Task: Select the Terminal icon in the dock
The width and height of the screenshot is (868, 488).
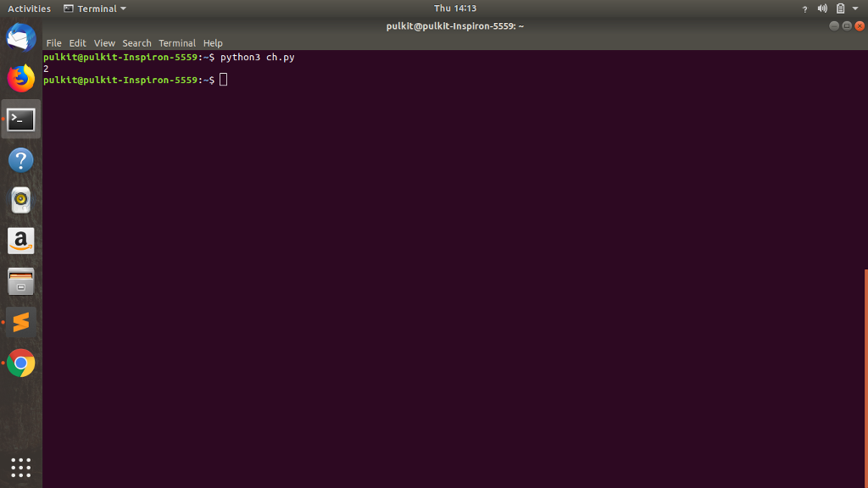Action: 21,119
